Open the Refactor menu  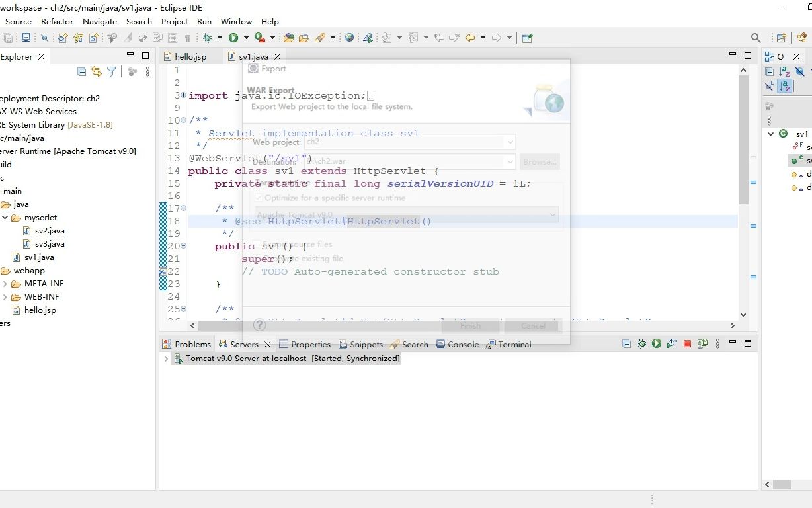point(58,21)
